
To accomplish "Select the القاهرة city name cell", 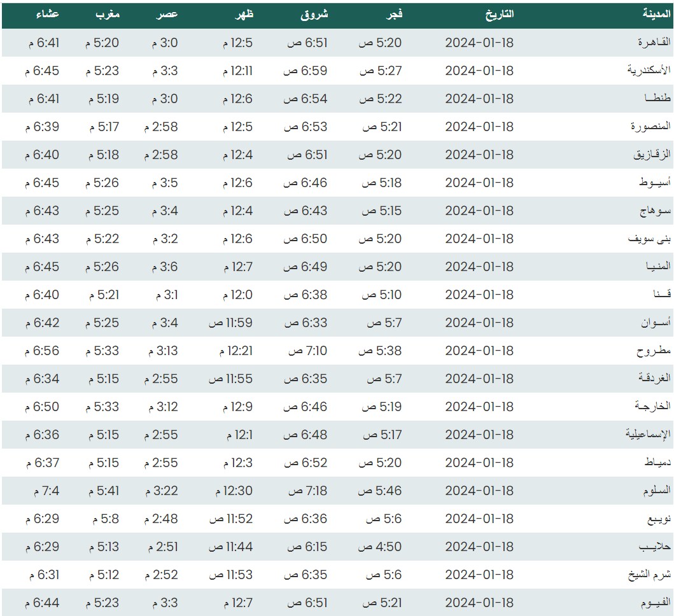I will (654, 43).
